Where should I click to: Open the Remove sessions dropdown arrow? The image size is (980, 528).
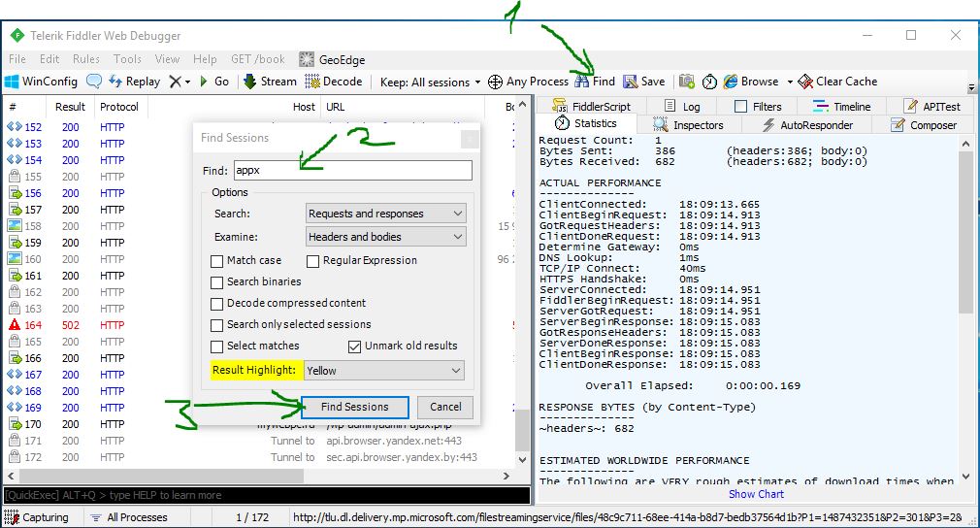pyautogui.click(x=187, y=82)
